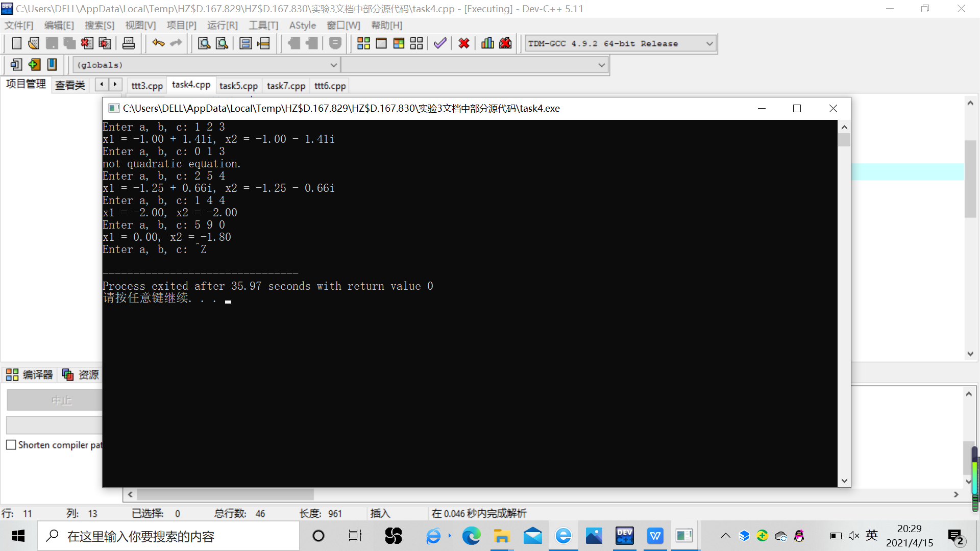This screenshot has width=980, height=551.
Task: Switch to the task5.cpp tab
Action: coord(238,86)
